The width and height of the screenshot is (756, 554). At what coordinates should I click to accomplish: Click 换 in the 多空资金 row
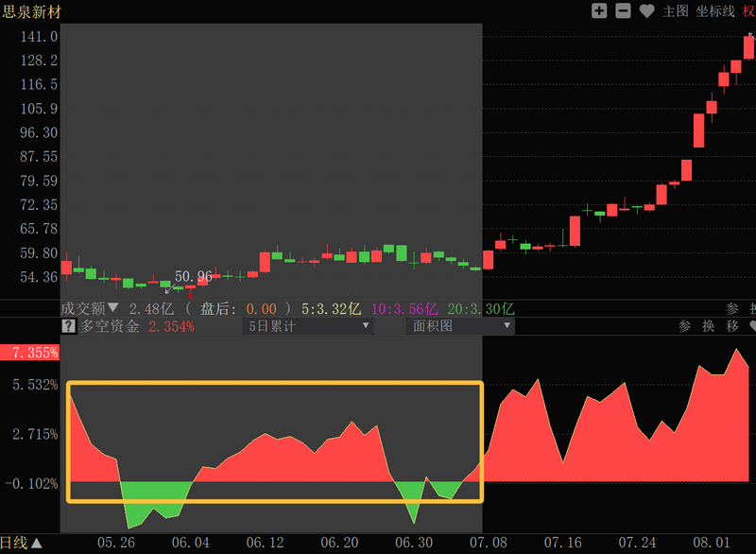point(708,326)
